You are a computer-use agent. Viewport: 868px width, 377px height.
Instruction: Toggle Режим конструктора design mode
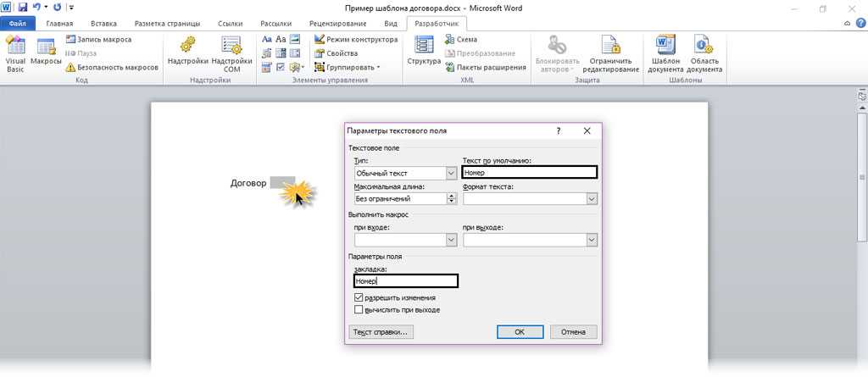pos(354,39)
